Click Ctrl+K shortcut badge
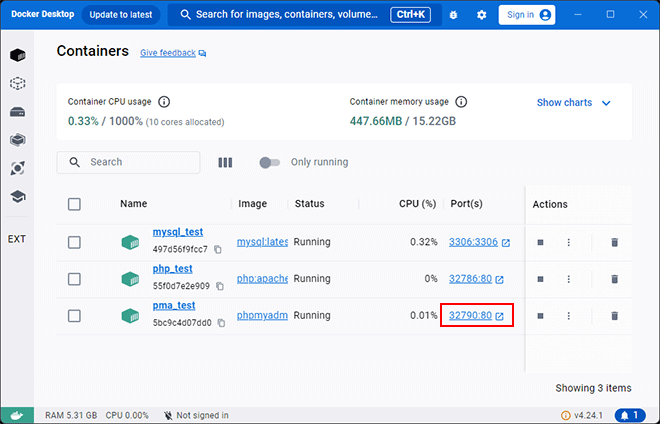660x424 pixels. pos(410,15)
